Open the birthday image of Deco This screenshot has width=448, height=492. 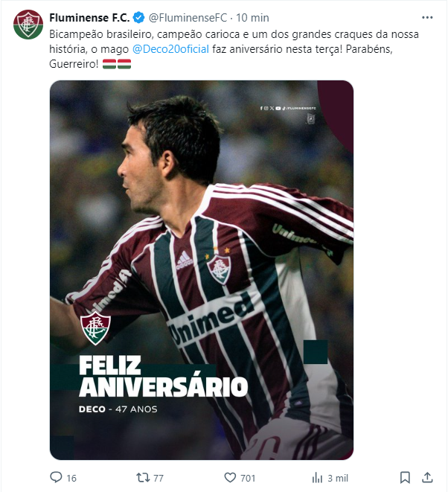pyautogui.click(x=202, y=270)
